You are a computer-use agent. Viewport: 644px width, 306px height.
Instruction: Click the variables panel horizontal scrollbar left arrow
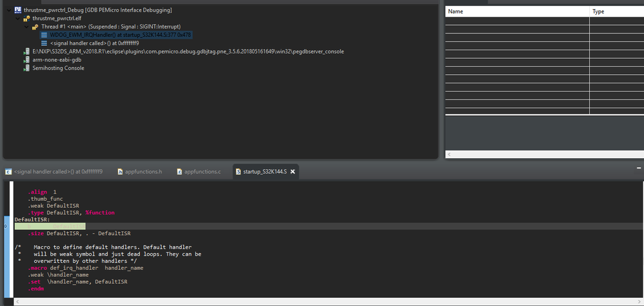pos(449,154)
